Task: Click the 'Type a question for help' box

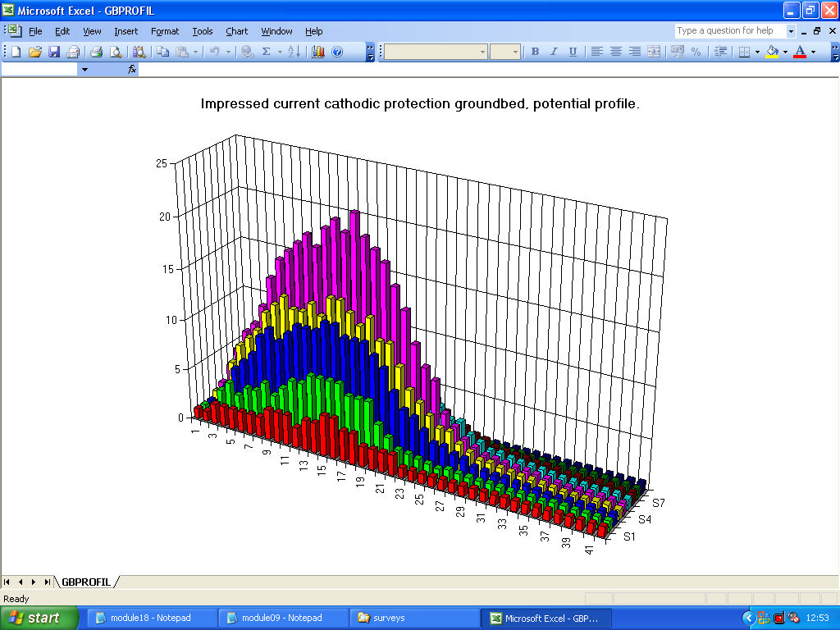Action: (728, 30)
